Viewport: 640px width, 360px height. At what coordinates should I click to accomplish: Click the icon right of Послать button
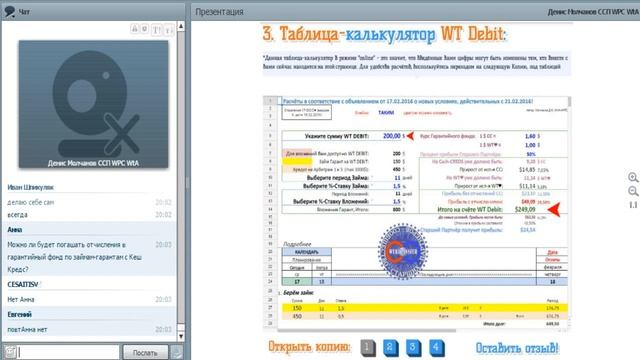point(177,352)
